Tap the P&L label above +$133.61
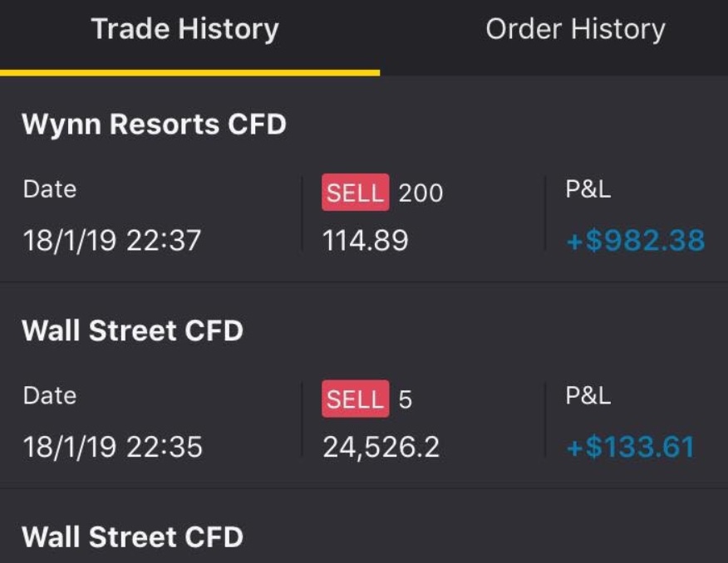The image size is (728, 563). point(588,395)
